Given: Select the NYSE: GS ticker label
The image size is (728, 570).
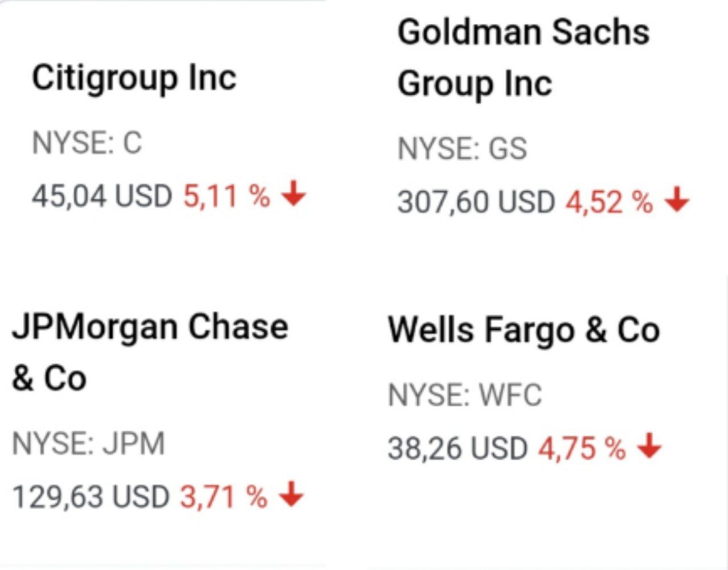Looking at the screenshot, I should (x=462, y=149).
